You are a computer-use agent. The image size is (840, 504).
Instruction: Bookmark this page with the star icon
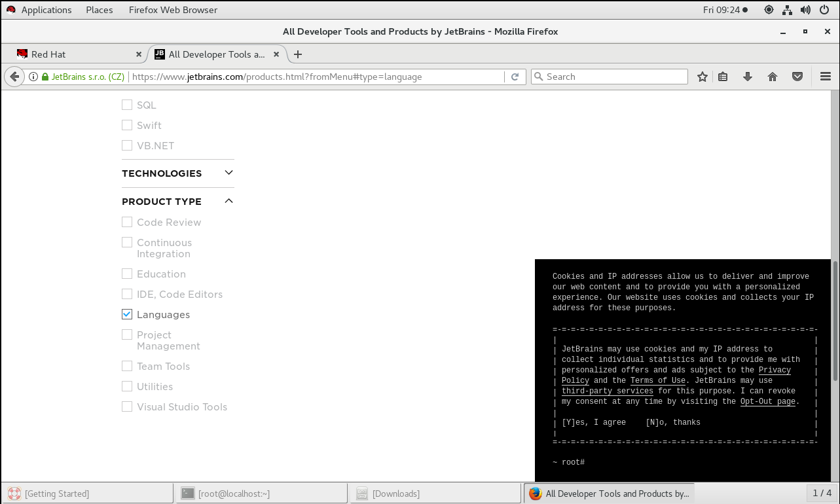click(703, 77)
